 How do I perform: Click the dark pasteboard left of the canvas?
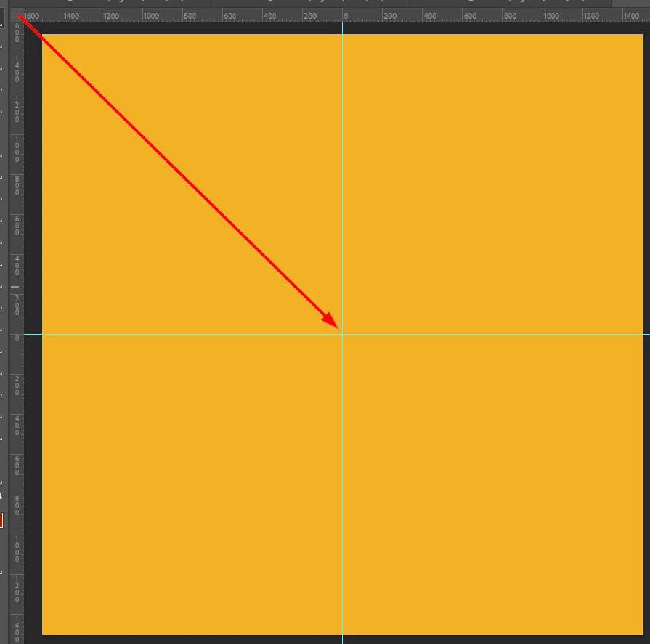(33, 332)
